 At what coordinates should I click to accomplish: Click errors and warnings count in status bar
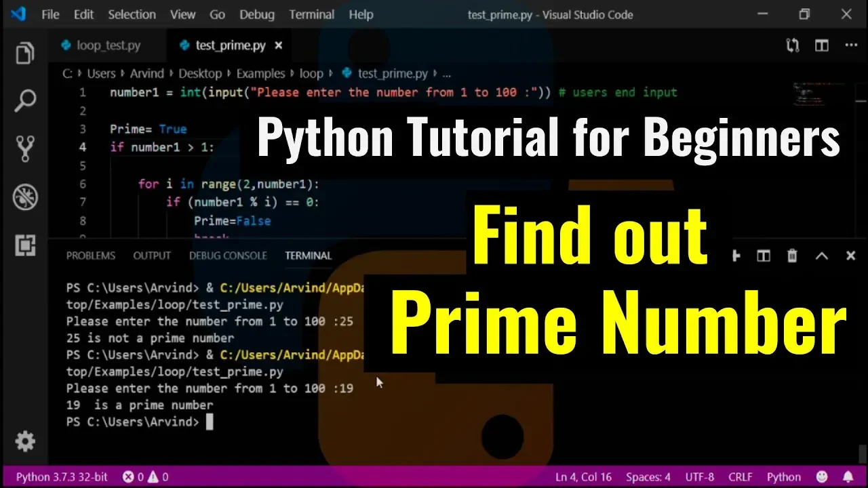(145, 476)
